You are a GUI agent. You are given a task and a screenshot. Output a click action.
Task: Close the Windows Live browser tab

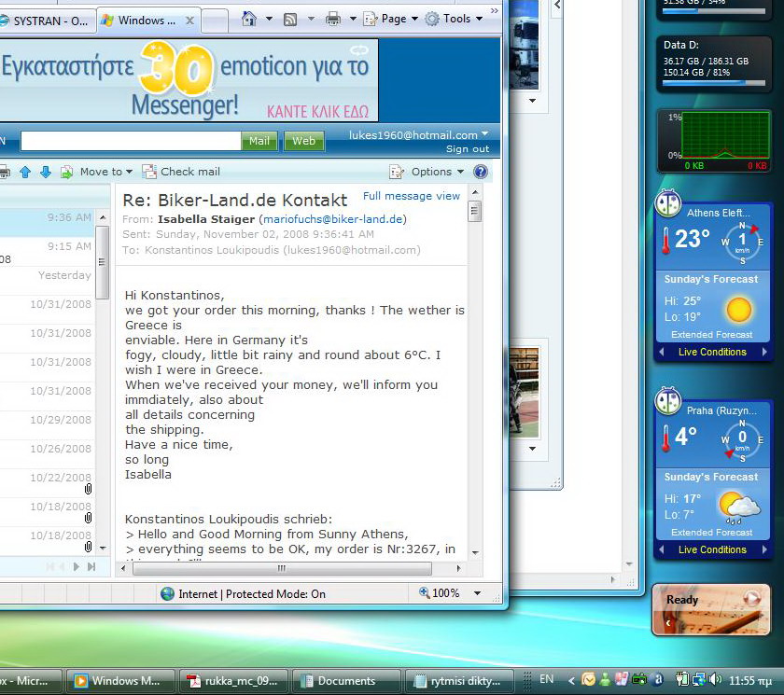click(x=190, y=21)
